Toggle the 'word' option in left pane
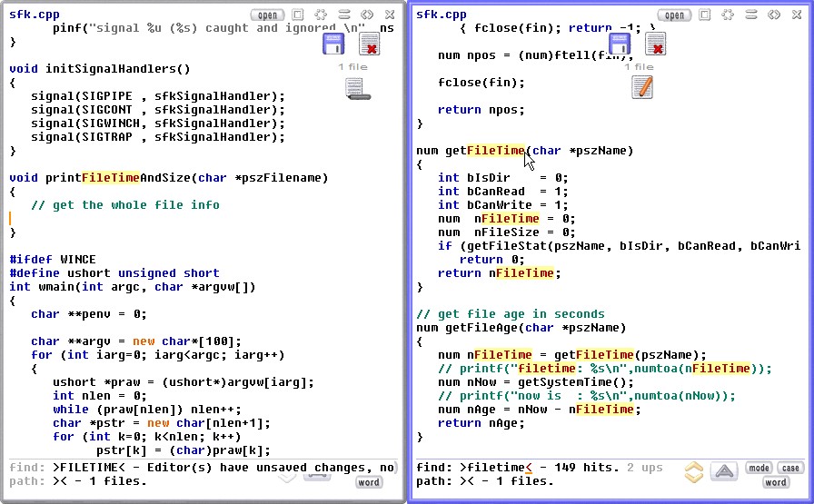 click(368, 482)
